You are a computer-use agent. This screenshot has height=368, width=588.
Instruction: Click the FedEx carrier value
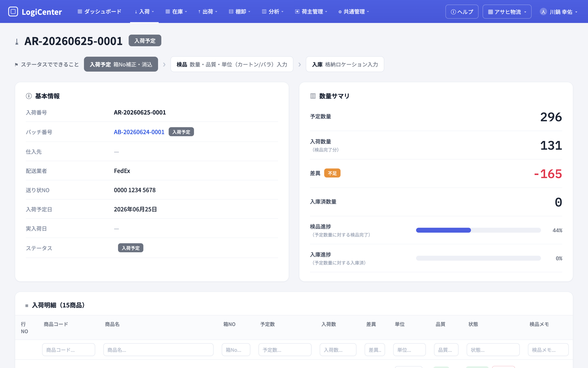122,171
